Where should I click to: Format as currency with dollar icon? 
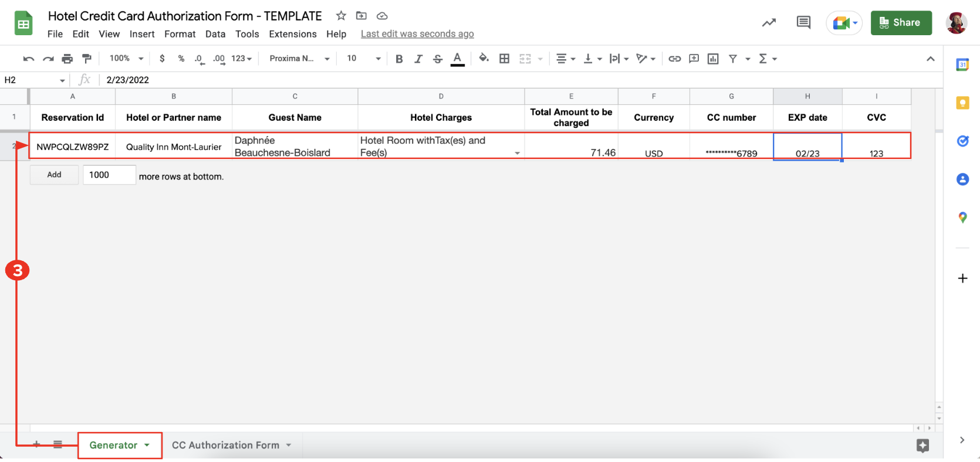(162, 59)
